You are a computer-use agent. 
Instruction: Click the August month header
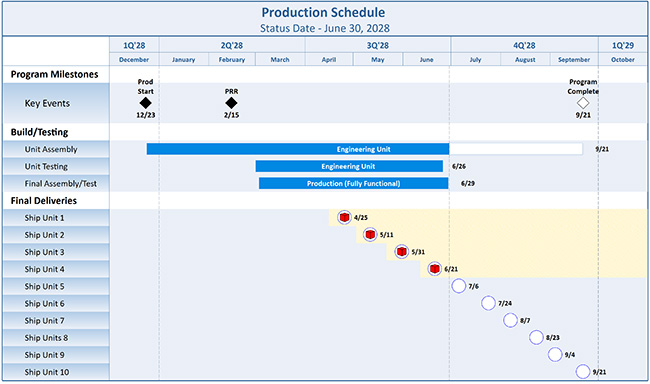(525, 60)
